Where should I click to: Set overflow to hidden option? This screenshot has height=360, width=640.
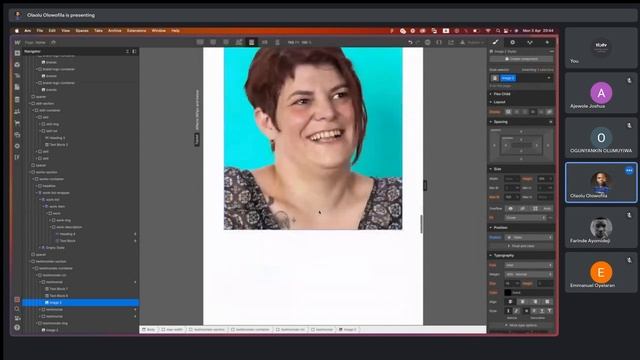(522, 209)
